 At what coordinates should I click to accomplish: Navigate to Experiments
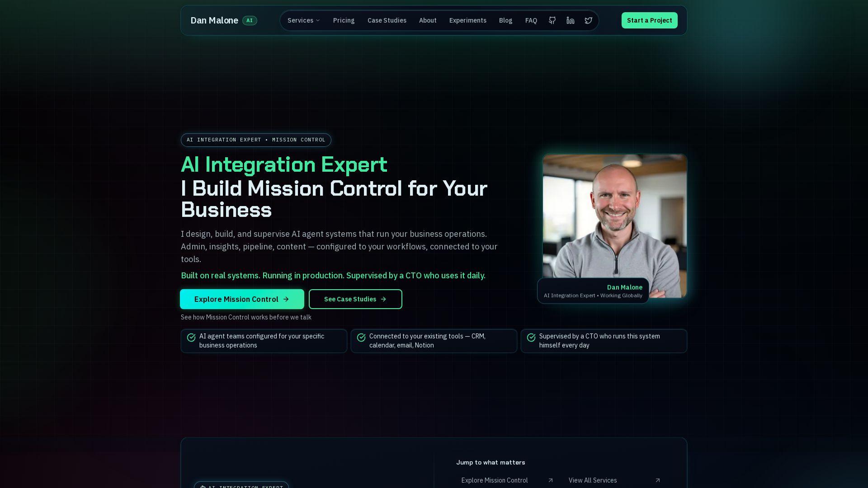click(468, 20)
